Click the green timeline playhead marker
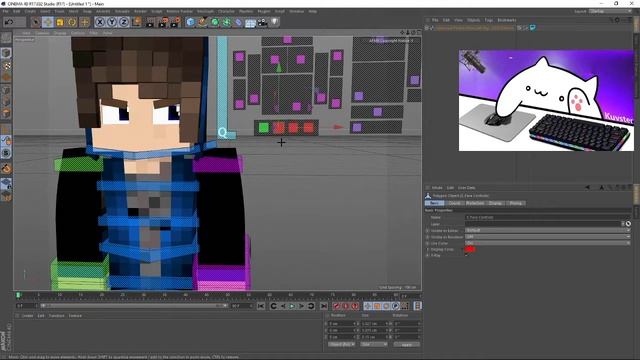Viewport: 640px width, 360px height. (18, 295)
